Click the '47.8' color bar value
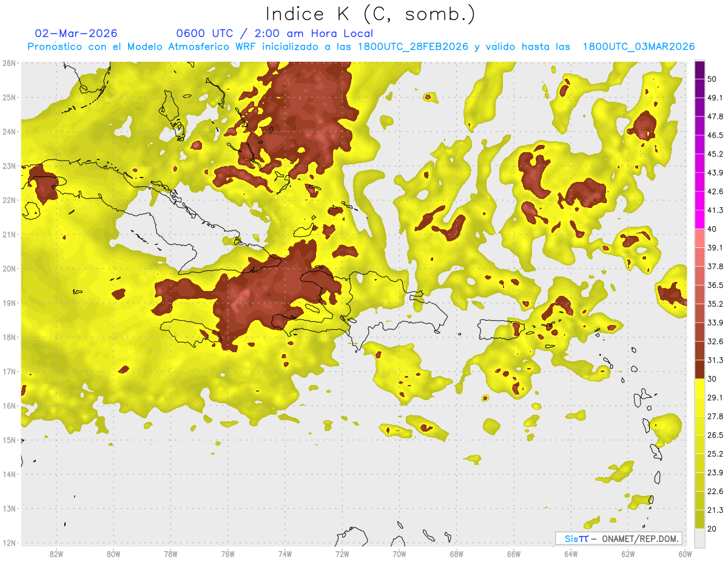The height and width of the screenshot is (562, 728). click(x=715, y=116)
